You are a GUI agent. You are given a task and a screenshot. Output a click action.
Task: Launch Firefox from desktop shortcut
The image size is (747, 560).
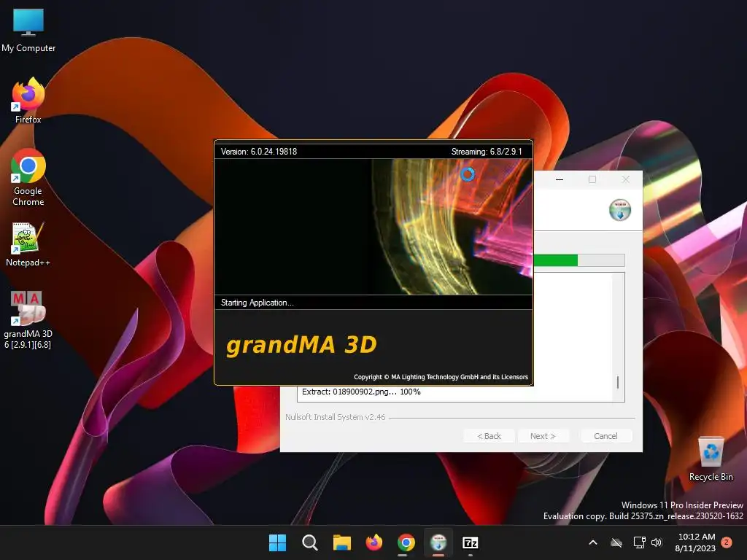click(28, 101)
